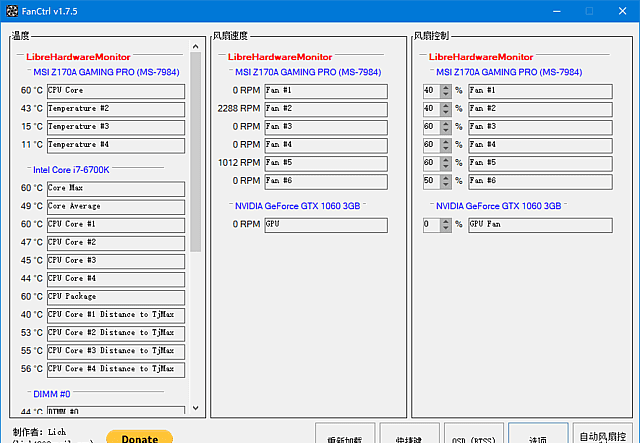
Task: Edit CPU Core #2 Distance to TjMax field
Action: pos(116,333)
